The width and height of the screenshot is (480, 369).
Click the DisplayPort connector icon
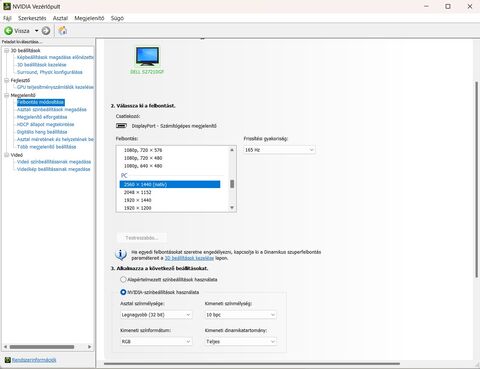(x=121, y=126)
